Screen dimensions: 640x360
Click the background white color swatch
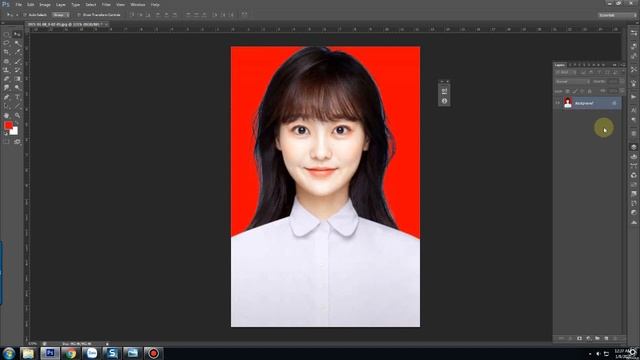point(15,131)
